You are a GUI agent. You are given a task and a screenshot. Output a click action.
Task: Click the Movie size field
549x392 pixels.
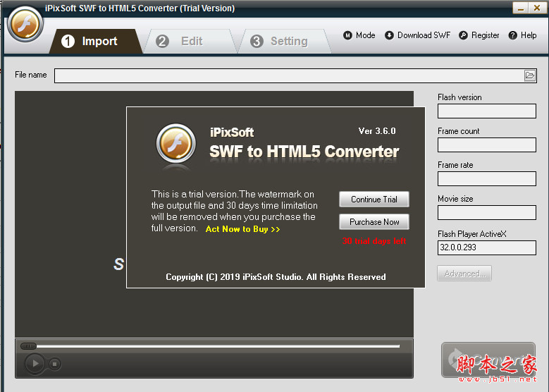tap(487, 213)
